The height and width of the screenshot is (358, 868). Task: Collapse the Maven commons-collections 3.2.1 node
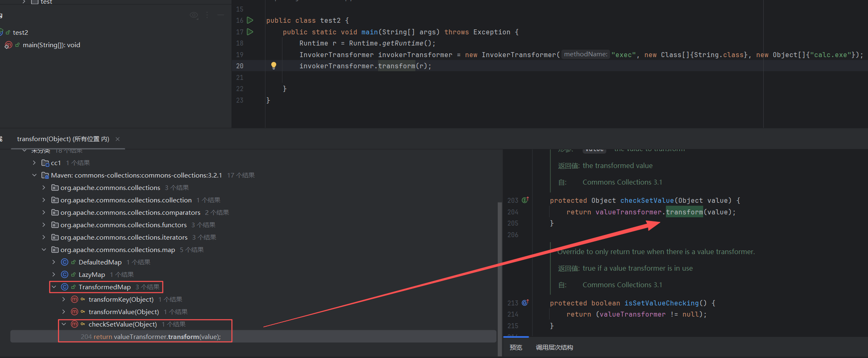click(34, 175)
